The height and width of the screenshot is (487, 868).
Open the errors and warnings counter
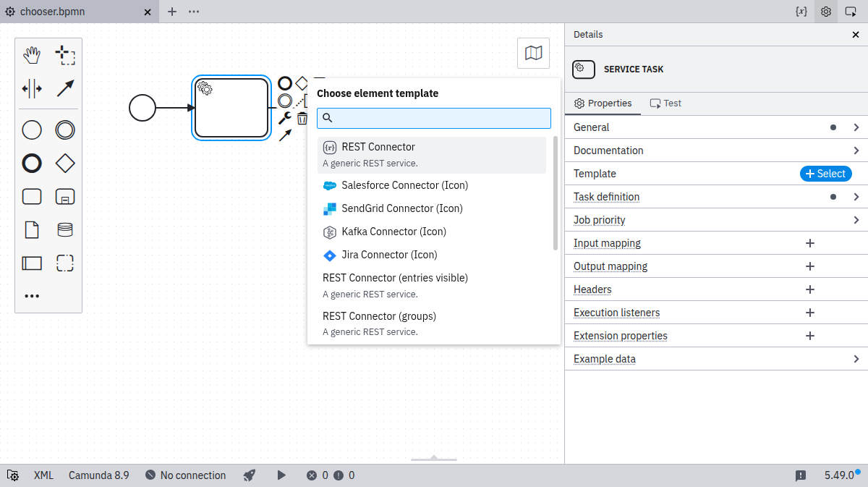pyautogui.click(x=331, y=475)
